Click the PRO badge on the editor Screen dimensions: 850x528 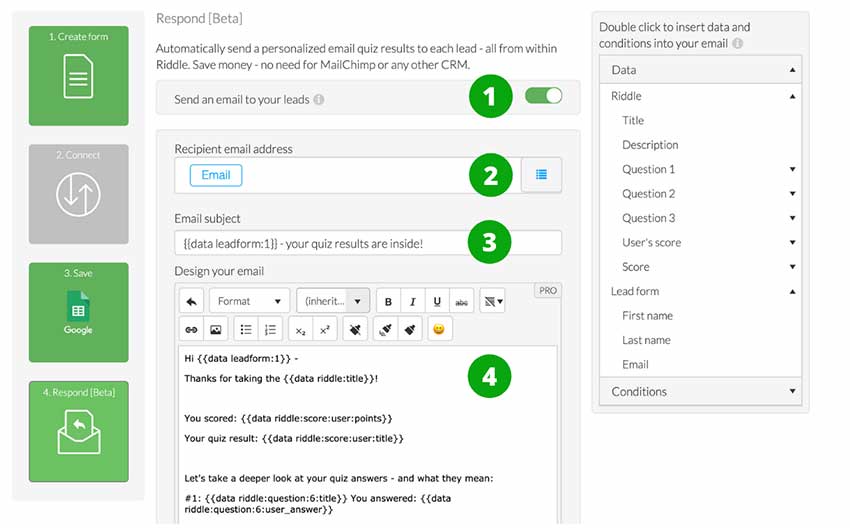click(x=548, y=291)
